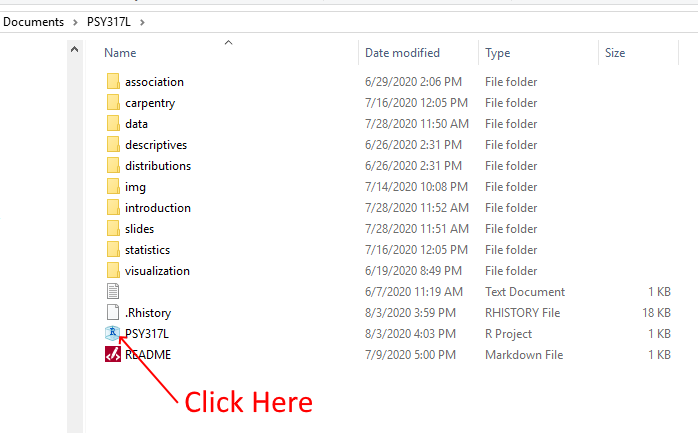Click PSY317L in the breadcrumb path
This screenshot has height=433, width=698.
(109, 22)
